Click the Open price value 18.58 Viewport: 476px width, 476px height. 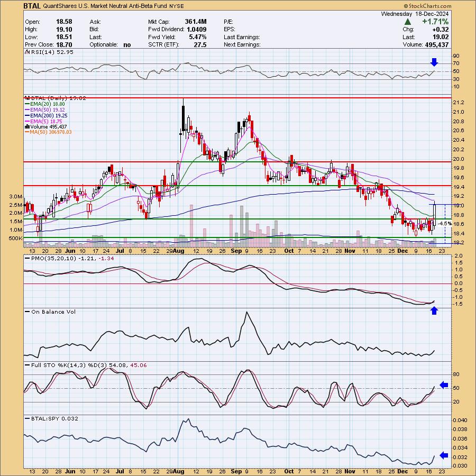pyautogui.click(x=64, y=22)
